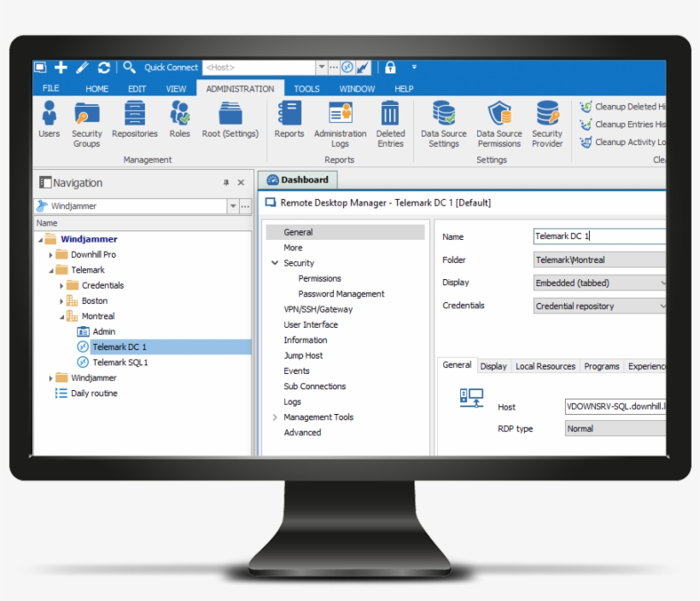Collapse the Security settings section
The image size is (700, 601).
pos(274,262)
